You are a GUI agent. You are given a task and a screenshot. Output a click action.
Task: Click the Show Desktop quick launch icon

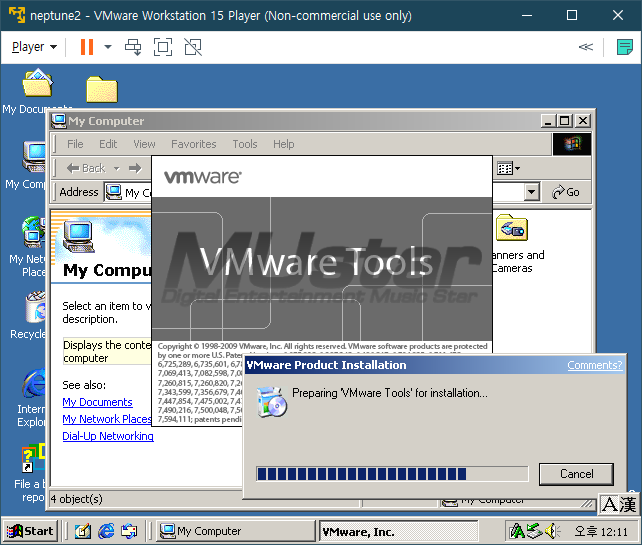pos(83,531)
